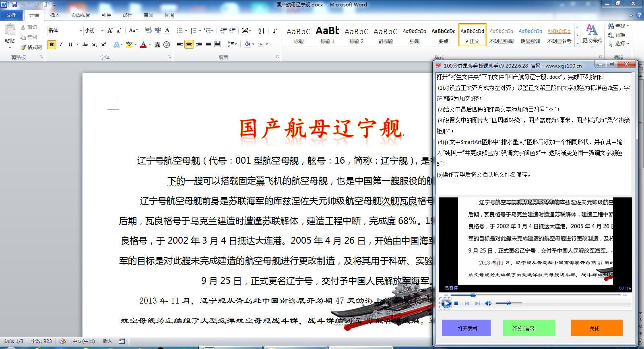Click the 更改样式 (Change Styles) button
This screenshot has height=349, width=644.
pos(592,35)
